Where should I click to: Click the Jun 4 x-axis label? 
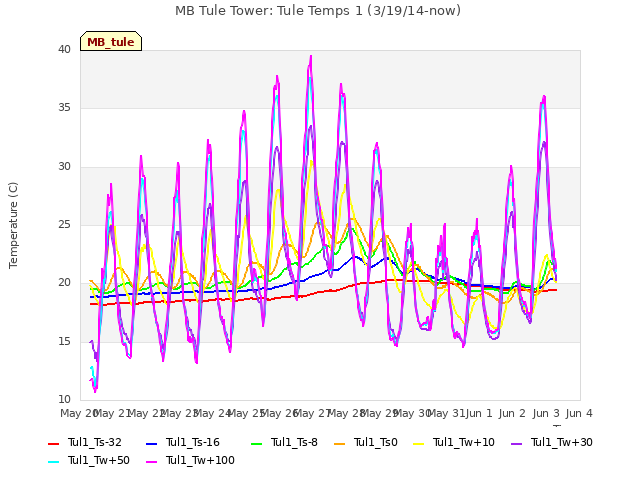coord(579,413)
